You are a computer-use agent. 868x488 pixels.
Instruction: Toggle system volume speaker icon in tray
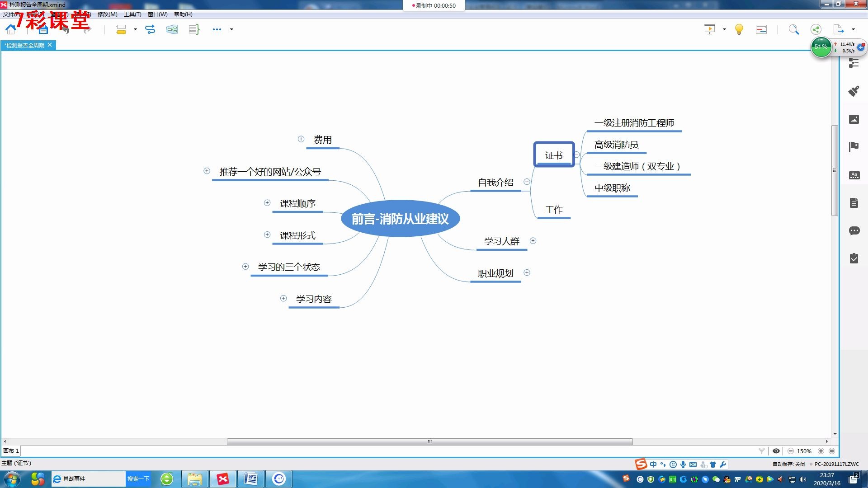pos(803,479)
